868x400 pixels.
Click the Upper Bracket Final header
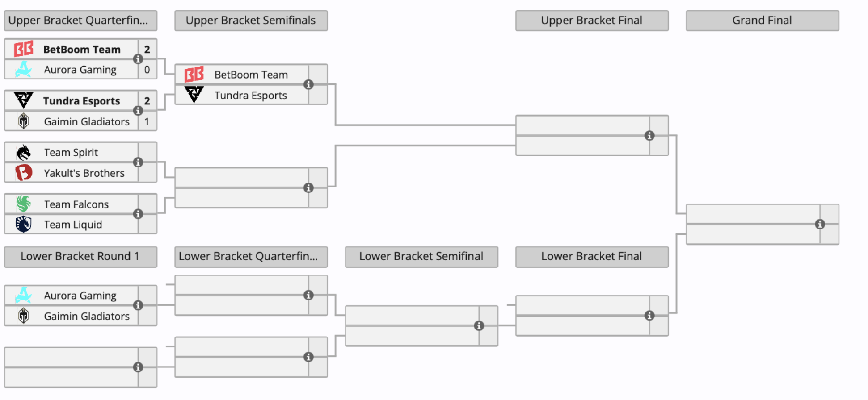[x=592, y=21]
